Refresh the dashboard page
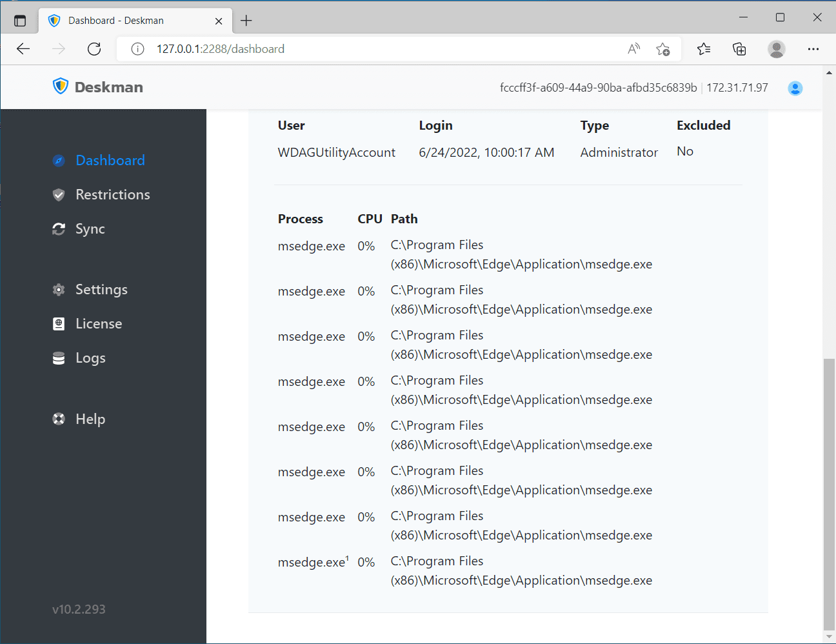 point(94,49)
